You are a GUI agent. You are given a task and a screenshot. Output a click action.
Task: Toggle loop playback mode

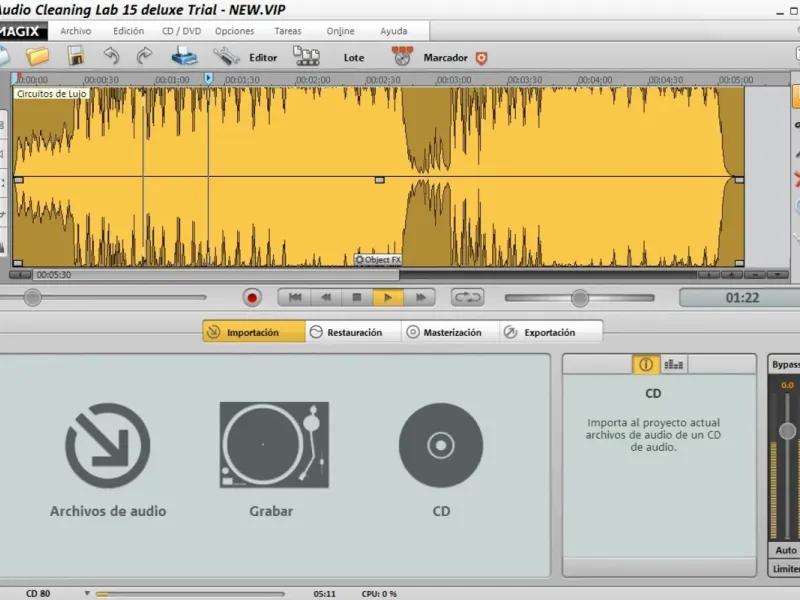pyautogui.click(x=467, y=297)
